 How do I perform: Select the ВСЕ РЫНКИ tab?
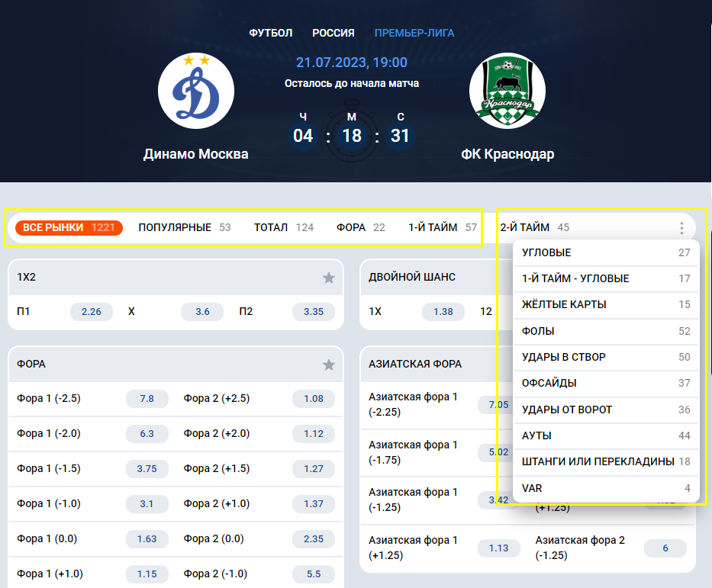pos(69,227)
